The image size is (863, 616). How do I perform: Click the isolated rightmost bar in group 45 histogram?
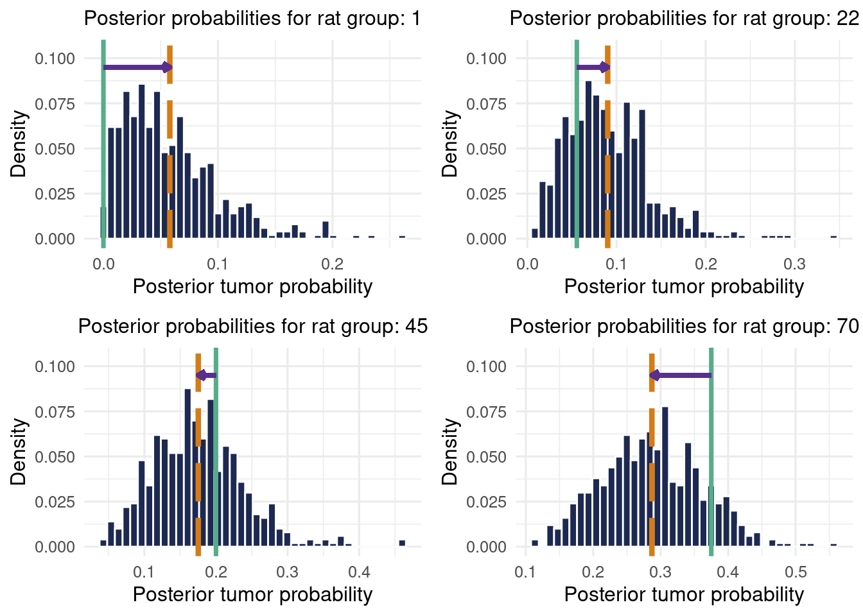pyautogui.click(x=402, y=543)
